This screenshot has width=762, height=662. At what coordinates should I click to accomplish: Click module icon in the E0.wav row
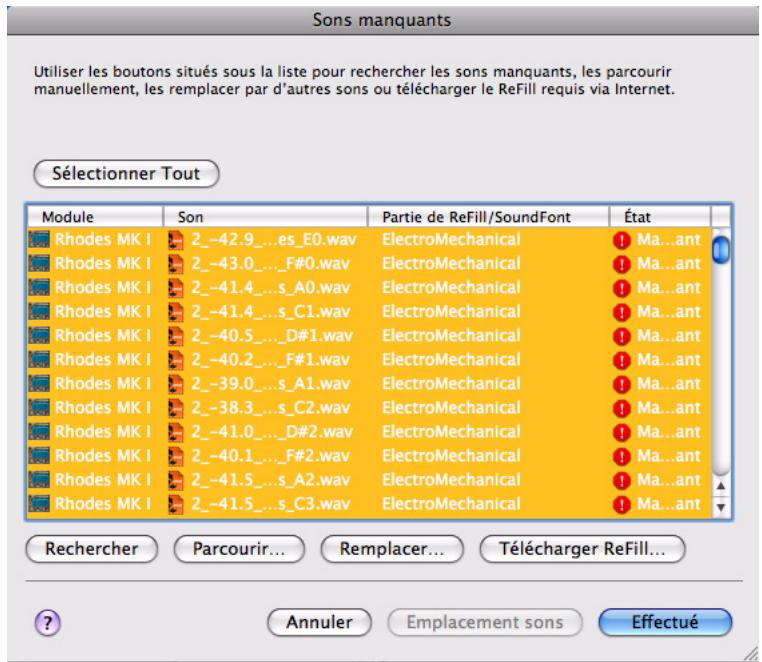coord(39,239)
